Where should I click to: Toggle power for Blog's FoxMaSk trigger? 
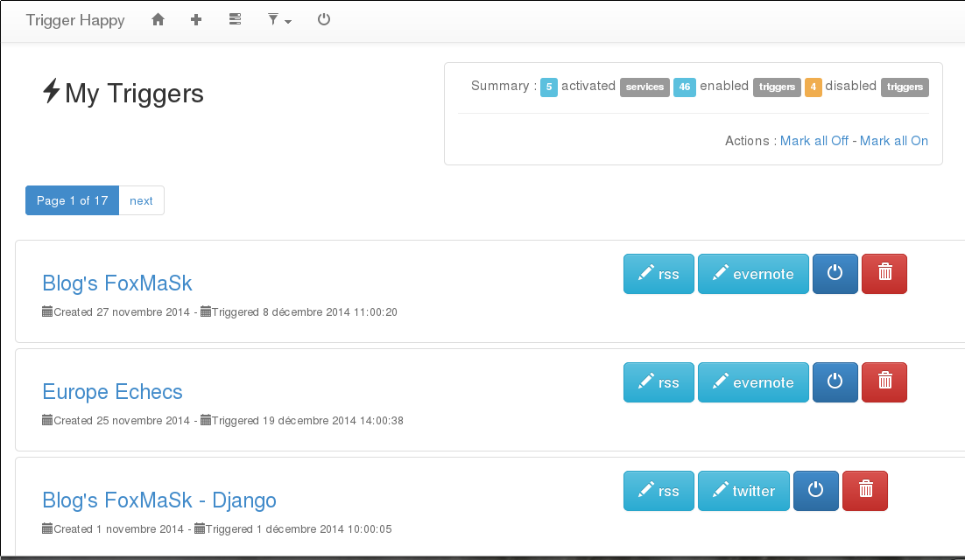[x=835, y=274]
